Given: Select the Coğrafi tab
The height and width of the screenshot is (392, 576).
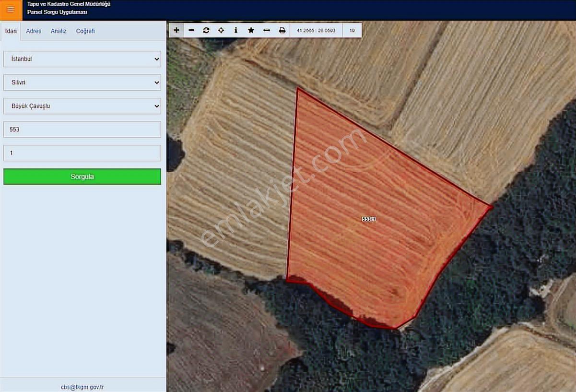Looking at the screenshot, I should tap(85, 31).
